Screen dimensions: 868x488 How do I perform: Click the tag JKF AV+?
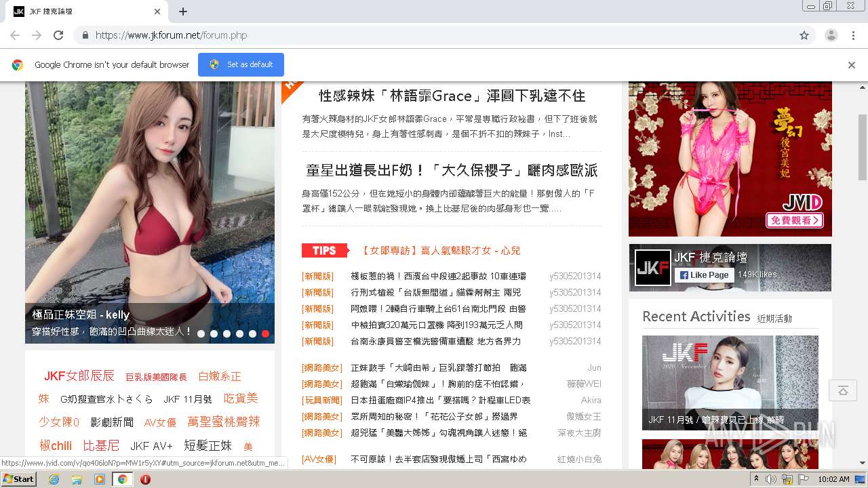point(152,446)
